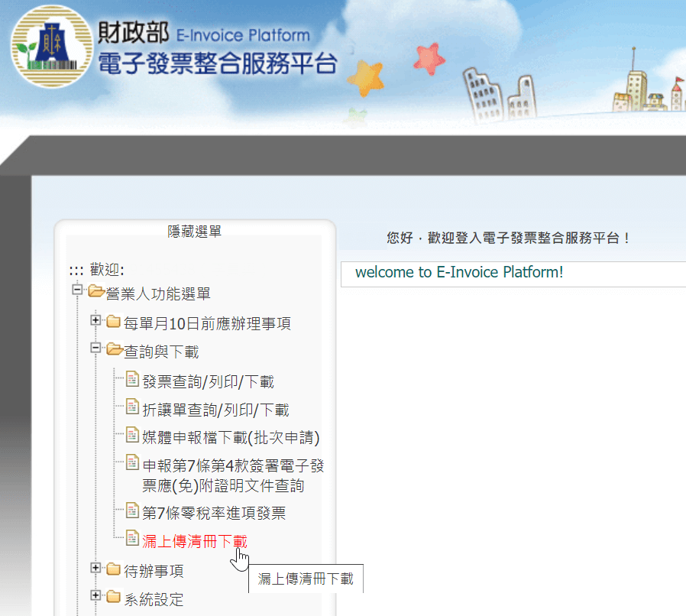686x616 pixels.
Task: Open 媒體申報檔下載(批次申請) page
Action: (231, 438)
